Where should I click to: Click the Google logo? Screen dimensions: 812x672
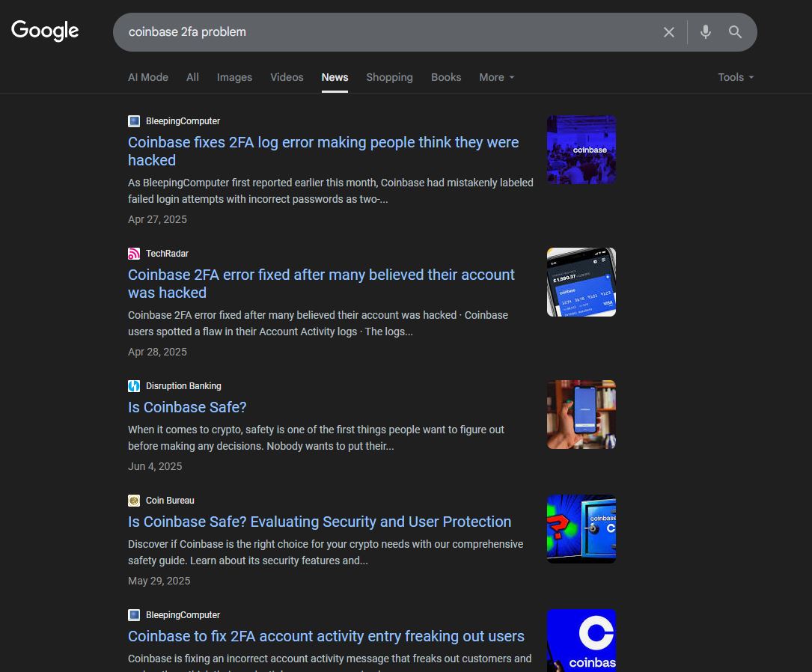pyautogui.click(x=45, y=31)
